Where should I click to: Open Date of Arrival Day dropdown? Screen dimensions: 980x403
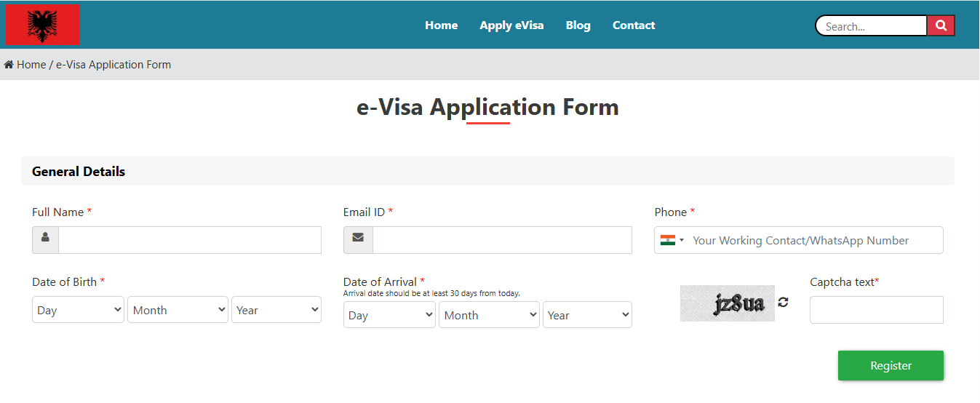click(389, 315)
